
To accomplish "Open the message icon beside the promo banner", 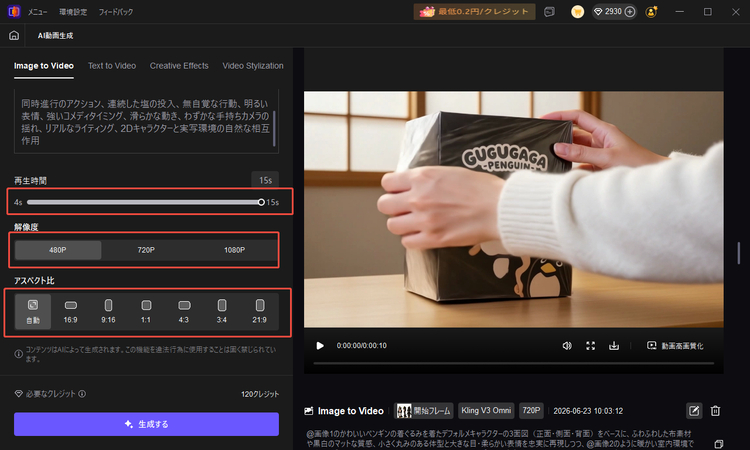I will coord(549,12).
